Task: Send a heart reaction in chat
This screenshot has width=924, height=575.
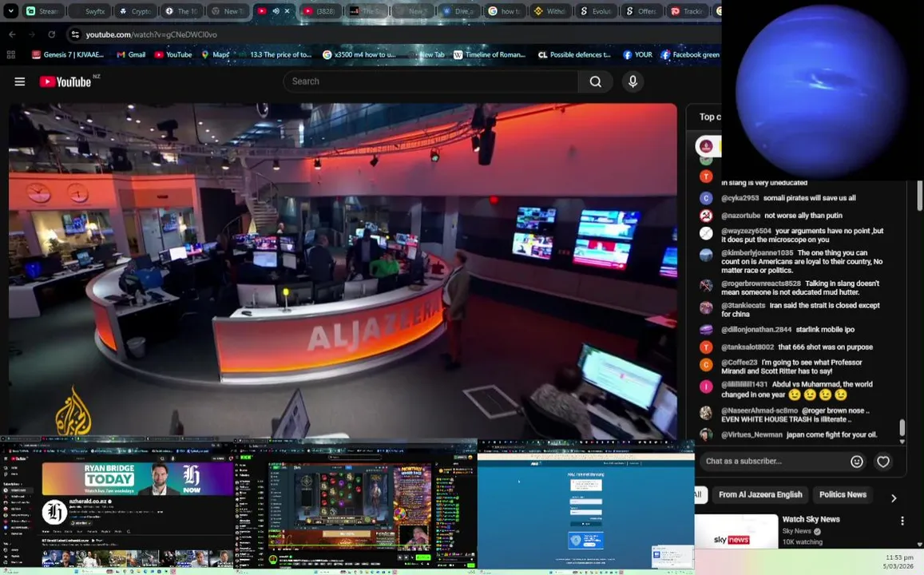Action: click(x=882, y=462)
